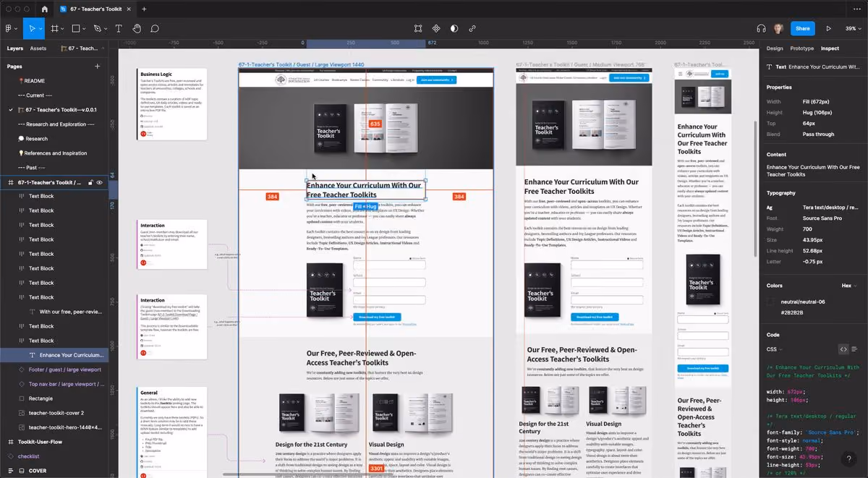Select the Text tool
This screenshot has height=478, width=868.
pos(119,28)
